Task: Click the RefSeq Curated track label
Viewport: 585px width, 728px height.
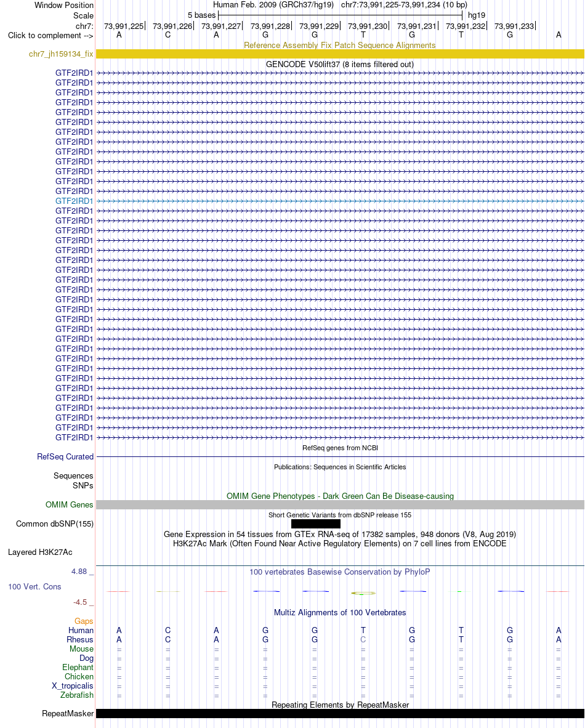Action: point(65,457)
